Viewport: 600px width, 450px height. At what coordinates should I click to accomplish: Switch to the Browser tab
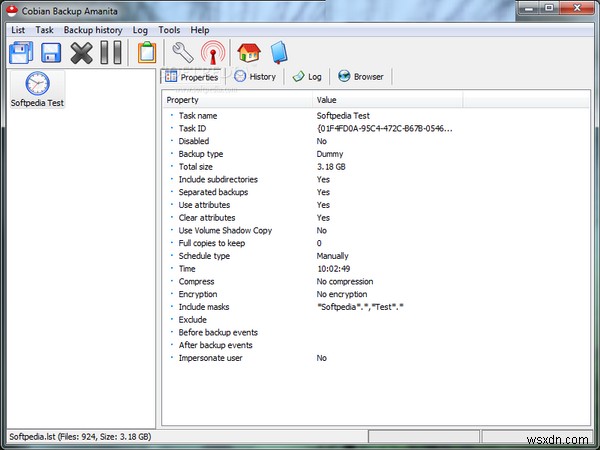coord(361,77)
